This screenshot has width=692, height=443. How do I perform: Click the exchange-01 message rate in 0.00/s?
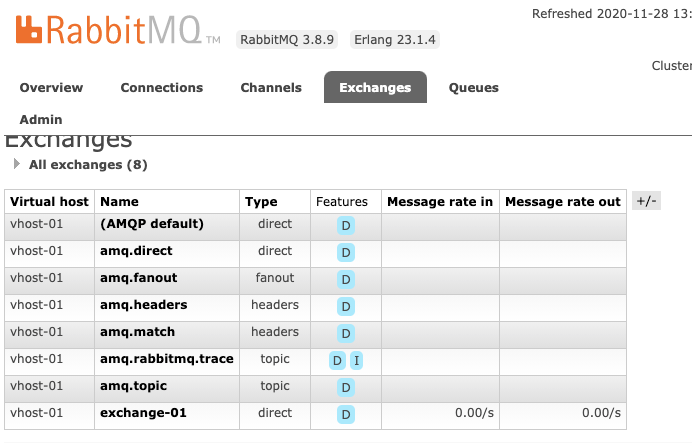click(x=474, y=413)
